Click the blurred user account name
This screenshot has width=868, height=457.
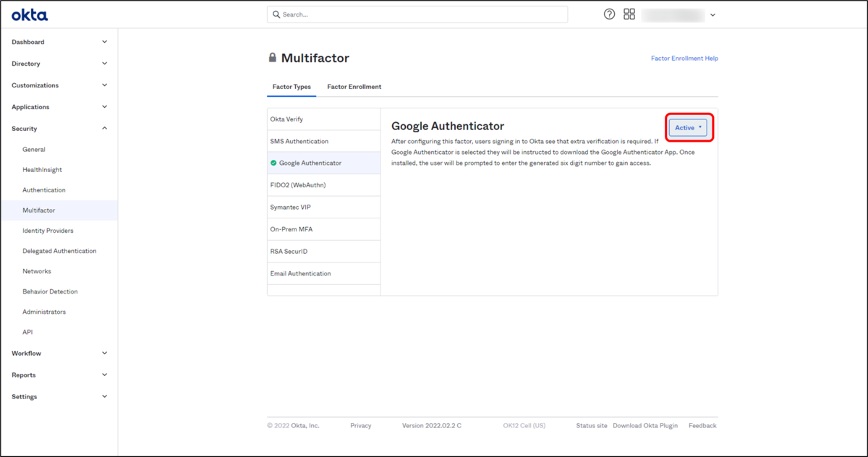pyautogui.click(x=673, y=14)
